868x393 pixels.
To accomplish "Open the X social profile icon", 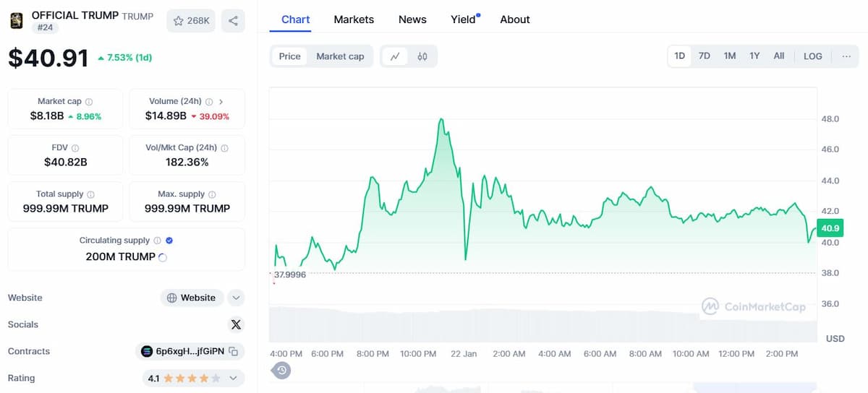I will pyautogui.click(x=236, y=324).
